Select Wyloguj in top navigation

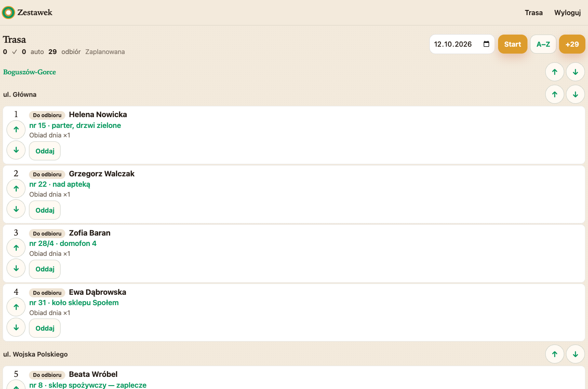click(567, 13)
